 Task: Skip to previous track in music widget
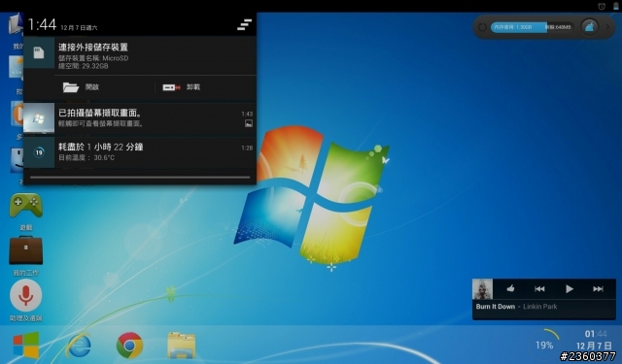pyautogui.click(x=539, y=288)
